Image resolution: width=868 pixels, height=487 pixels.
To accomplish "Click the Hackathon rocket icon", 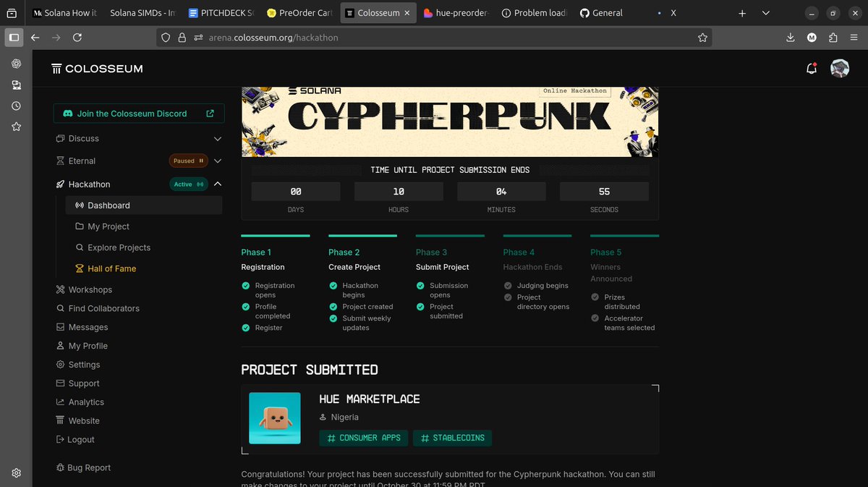I will pyautogui.click(x=61, y=184).
